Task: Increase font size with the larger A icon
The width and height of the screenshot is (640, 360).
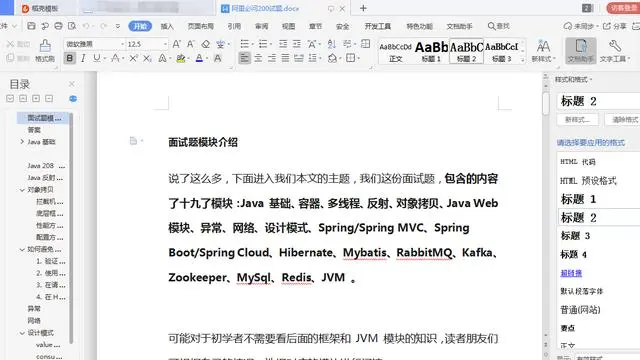Action: tap(176, 44)
